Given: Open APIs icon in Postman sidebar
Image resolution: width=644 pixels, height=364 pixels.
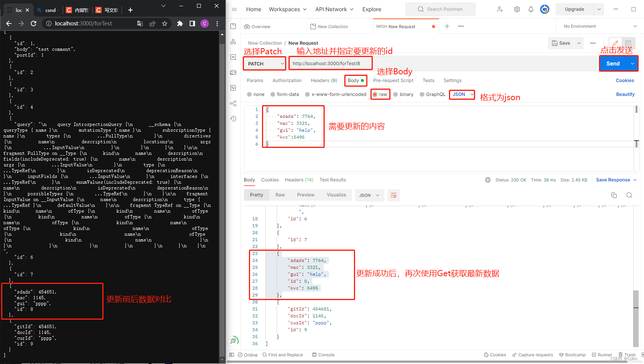Looking at the screenshot, I should (x=233, y=42).
